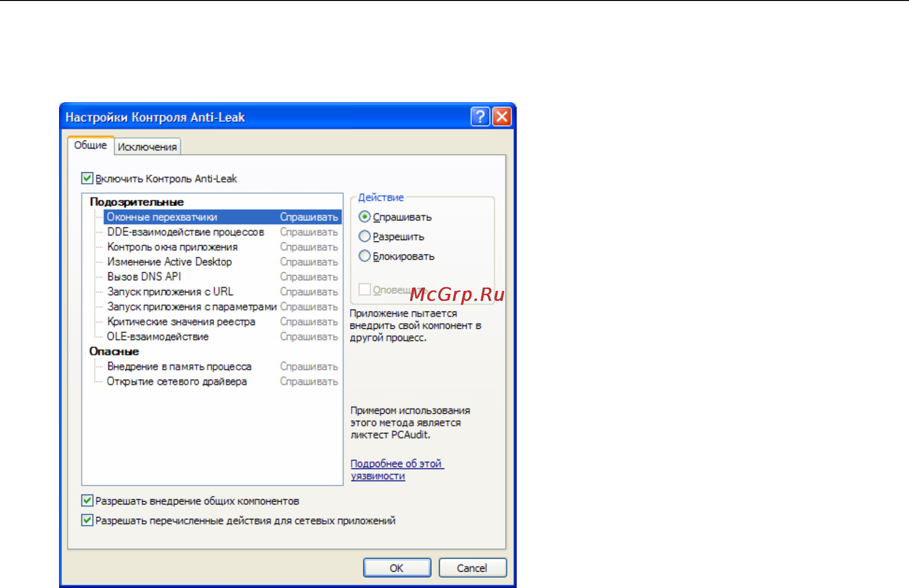909x588 pixels.
Task: Select Открытие сетевого драйвера item
Action: tap(177, 381)
